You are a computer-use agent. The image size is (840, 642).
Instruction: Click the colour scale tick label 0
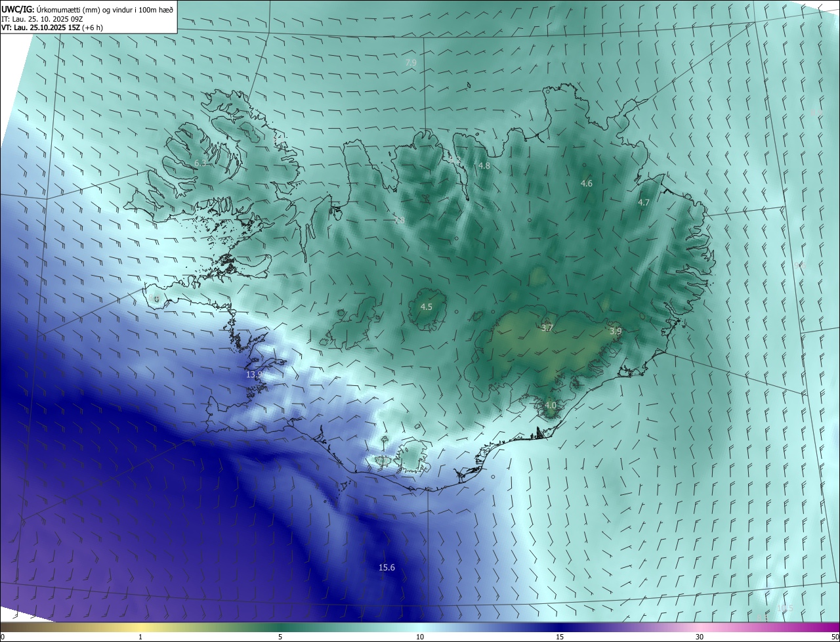[3, 637]
